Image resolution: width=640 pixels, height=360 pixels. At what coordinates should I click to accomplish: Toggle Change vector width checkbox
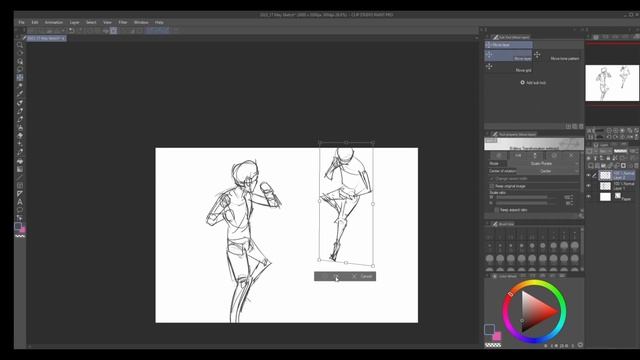coord(492,179)
